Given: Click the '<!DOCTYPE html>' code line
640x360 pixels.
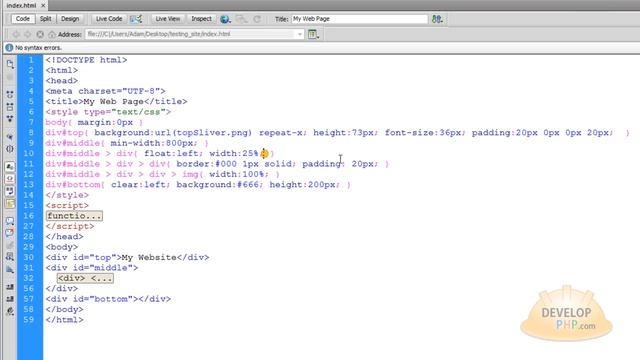Looking at the screenshot, I should [x=86, y=60].
